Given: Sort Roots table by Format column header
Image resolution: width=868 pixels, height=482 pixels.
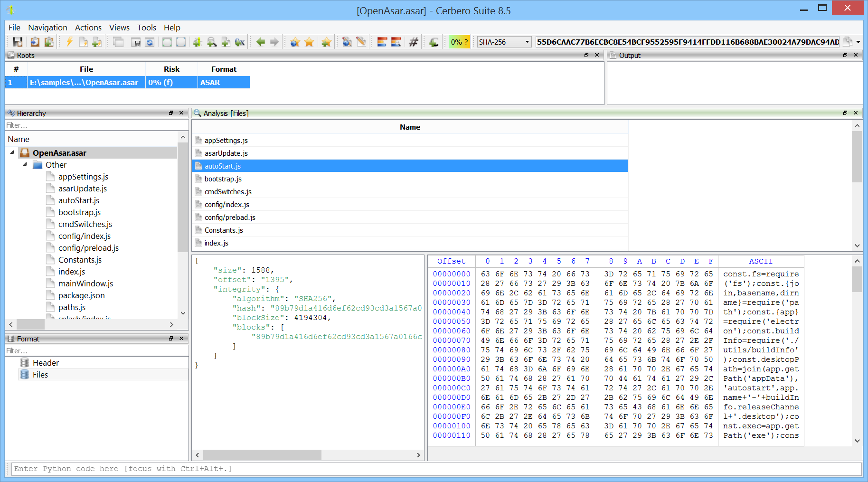Looking at the screenshot, I should 224,69.
